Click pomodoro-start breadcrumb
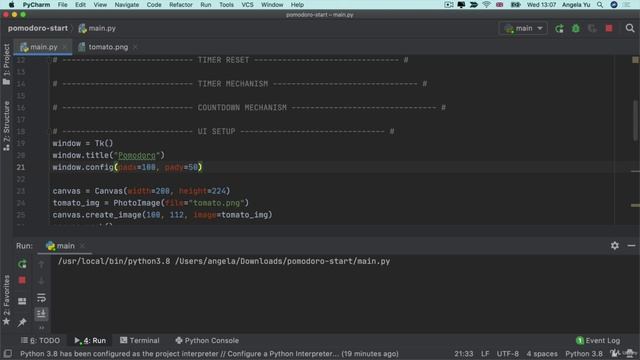This screenshot has width=640, height=360. click(x=38, y=28)
